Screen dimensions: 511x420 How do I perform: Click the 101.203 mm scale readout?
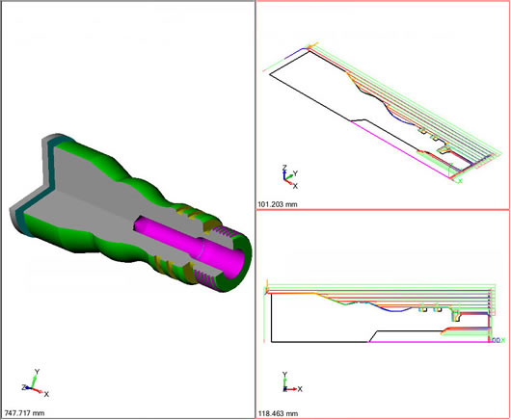[278, 204]
